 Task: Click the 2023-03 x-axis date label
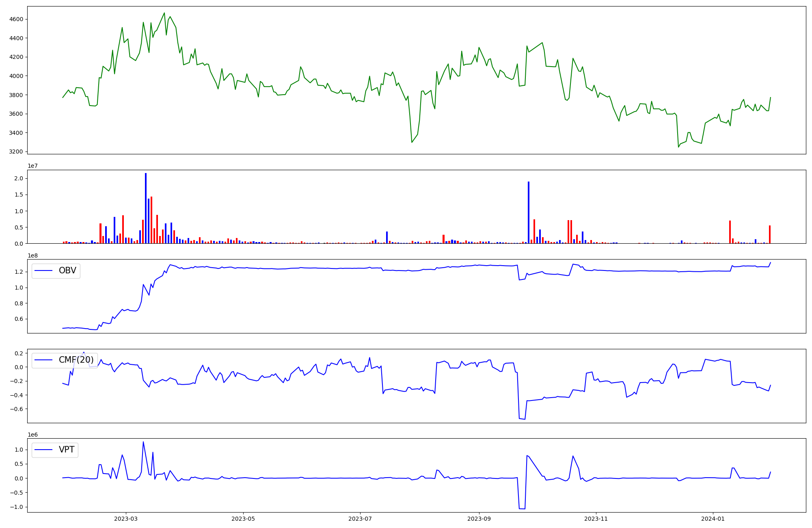coord(126,519)
